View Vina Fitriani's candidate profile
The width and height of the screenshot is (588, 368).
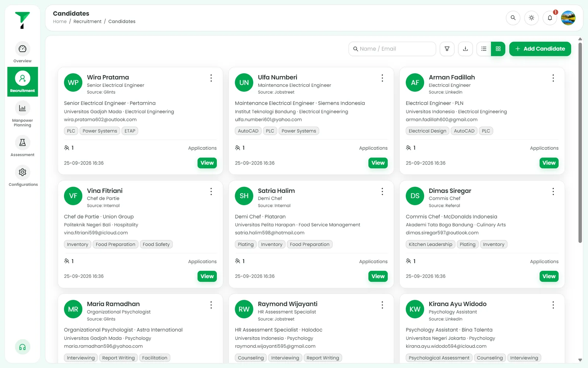(x=207, y=276)
